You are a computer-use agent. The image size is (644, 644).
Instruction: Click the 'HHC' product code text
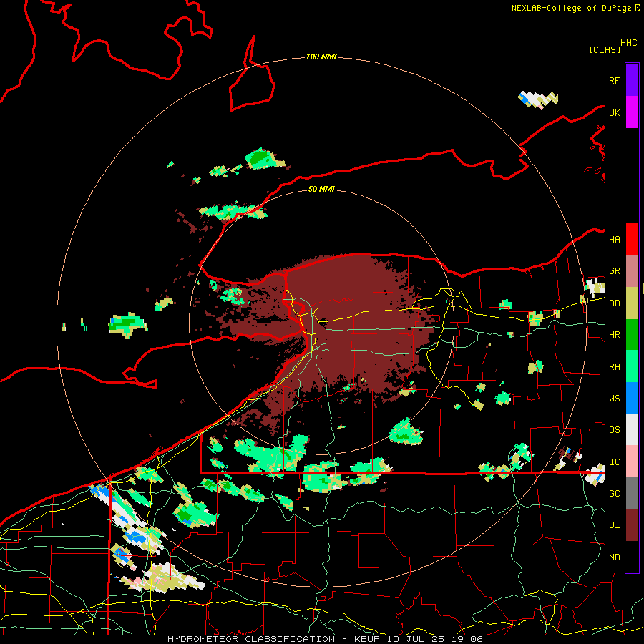[x=629, y=43]
